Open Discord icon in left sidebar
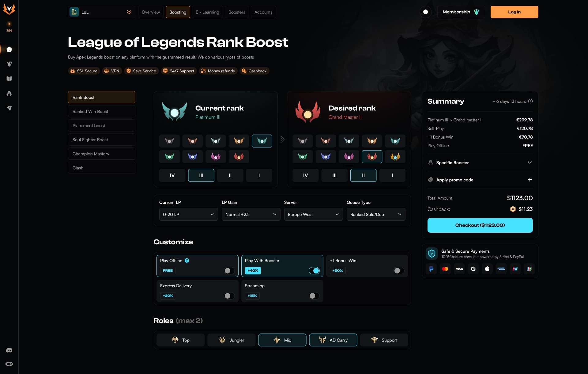The image size is (588, 374). [9, 350]
